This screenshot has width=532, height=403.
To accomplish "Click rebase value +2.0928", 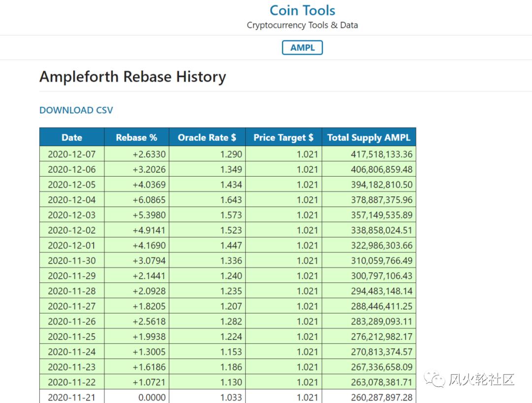I will tap(149, 291).
